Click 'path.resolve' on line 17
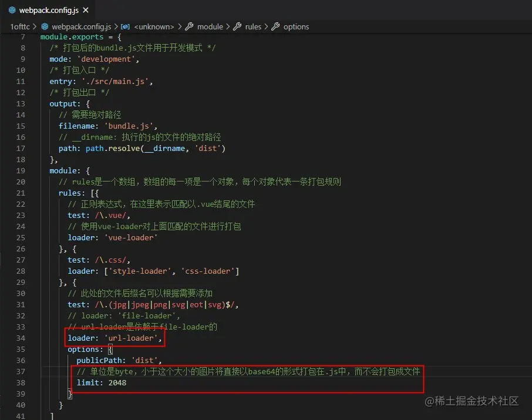 [x=113, y=149]
